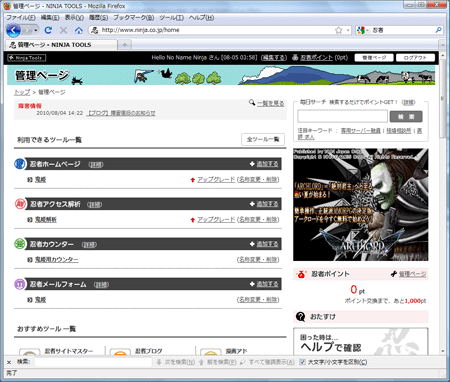450x382 pixels.
Task: Open the history dropdown arrow beside navigation buttons
Action: coord(36,30)
